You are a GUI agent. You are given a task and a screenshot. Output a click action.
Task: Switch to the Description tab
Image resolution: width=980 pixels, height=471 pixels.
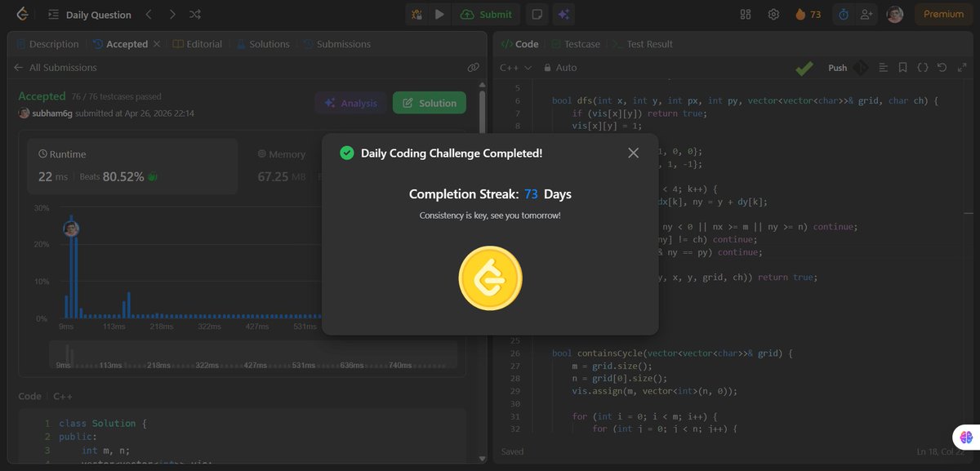[x=47, y=44]
